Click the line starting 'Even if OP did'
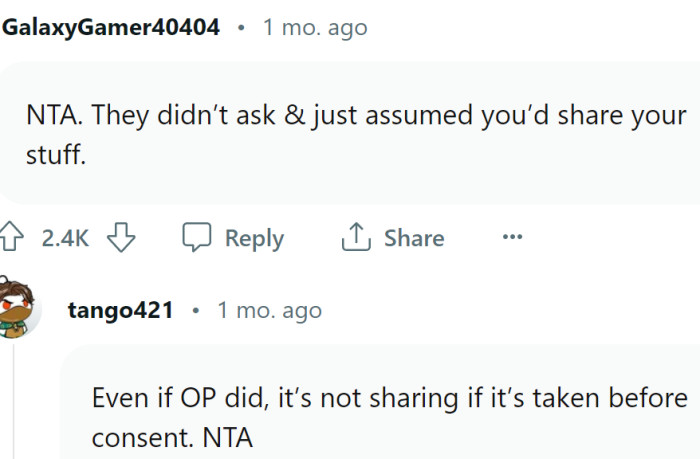Screen dimensions: 700x459 (x=389, y=397)
